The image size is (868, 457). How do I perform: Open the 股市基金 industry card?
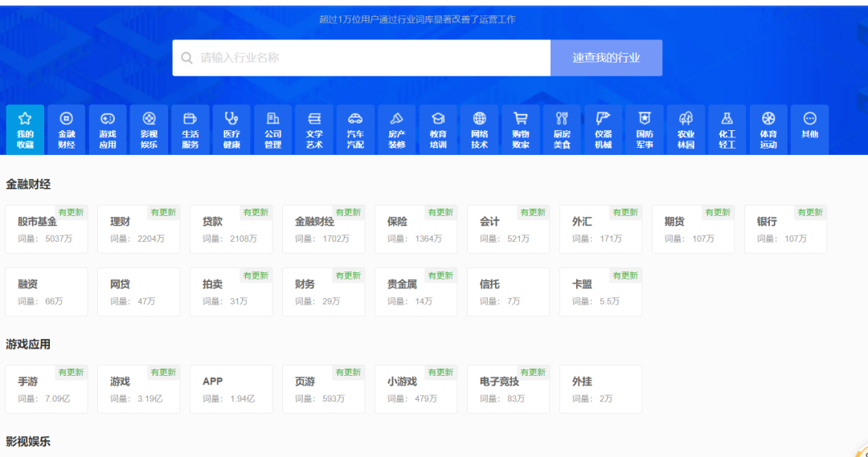[x=47, y=229]
